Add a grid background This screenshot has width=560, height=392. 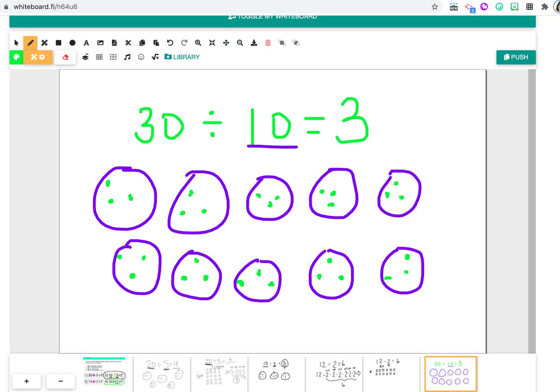tap(99, 57)
